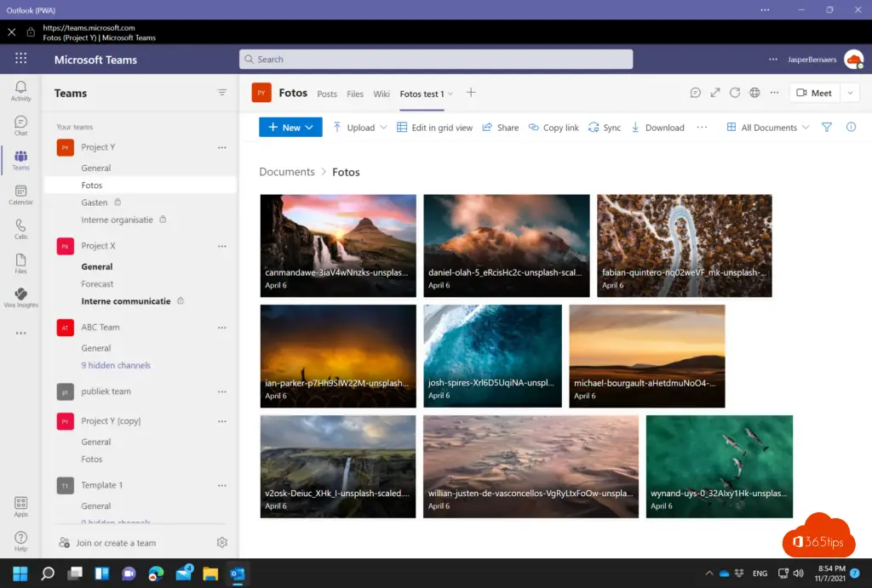Image resolution: width=872 pixels, height=588 pixels.
Task: Open the Calendar
Action: pos(20,194)
